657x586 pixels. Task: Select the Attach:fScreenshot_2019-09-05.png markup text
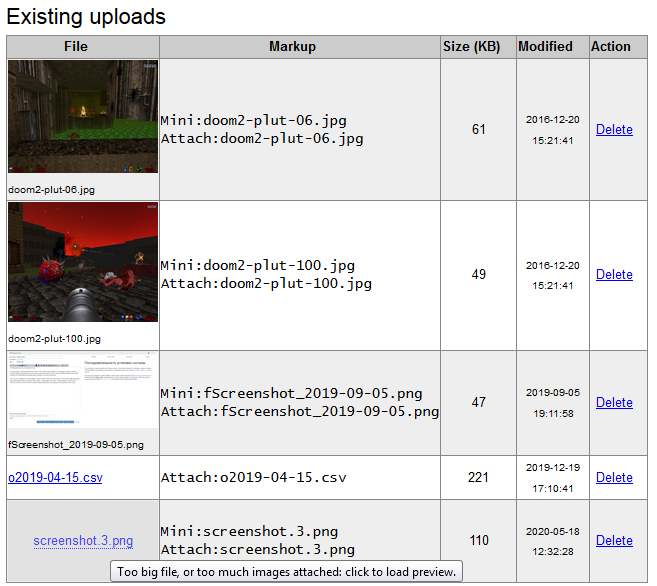point(300,412)
